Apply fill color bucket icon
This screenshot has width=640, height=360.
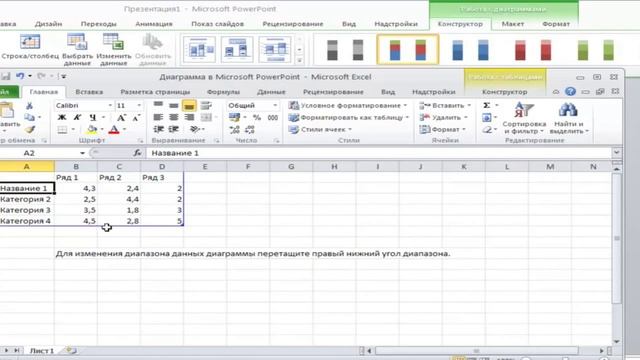tap(92, 130)
